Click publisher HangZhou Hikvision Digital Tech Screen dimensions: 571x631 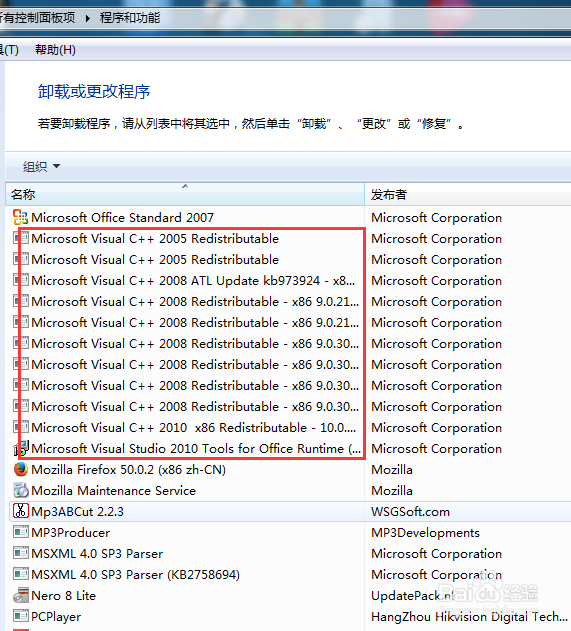[x=470, y=617]
